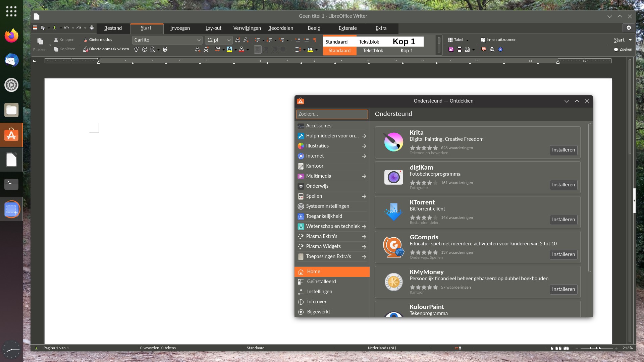The image size is (644, 362).
Task: Click the line spacing icon
Action: (x=298, y=50)
